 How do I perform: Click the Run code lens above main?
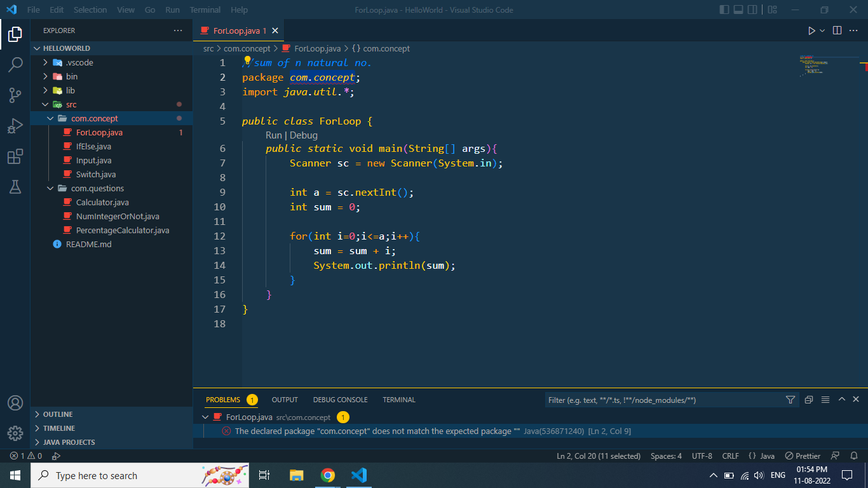274,135
